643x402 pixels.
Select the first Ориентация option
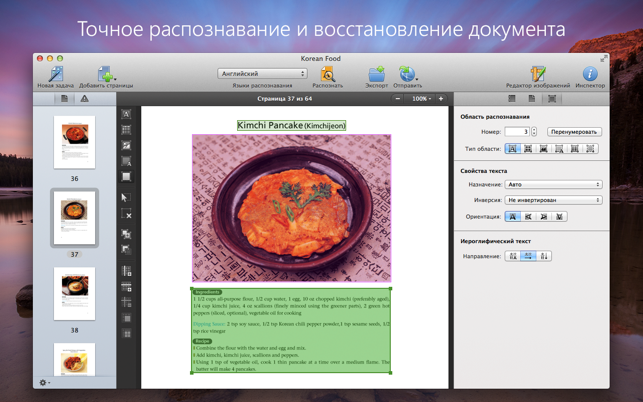pos(512,216)
